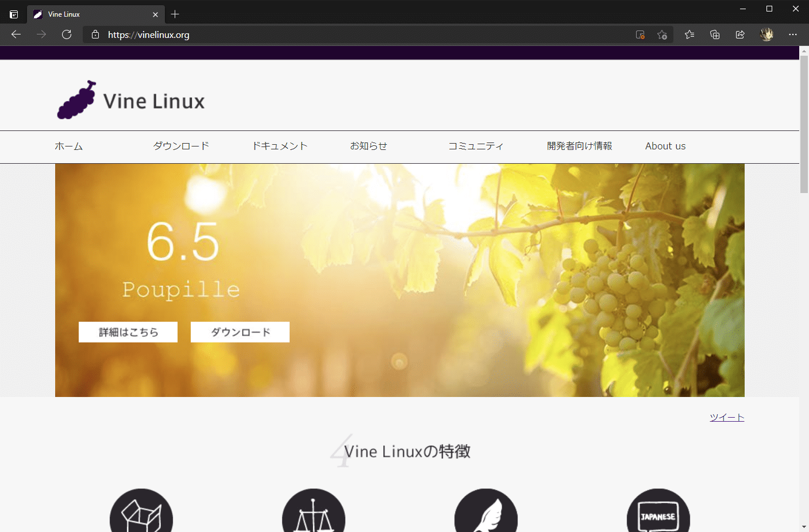Click the JAPANESE speech bubble icon
The height and width of the screenshot is (532, 809).
pyautogui.click(x=658, y=511)
